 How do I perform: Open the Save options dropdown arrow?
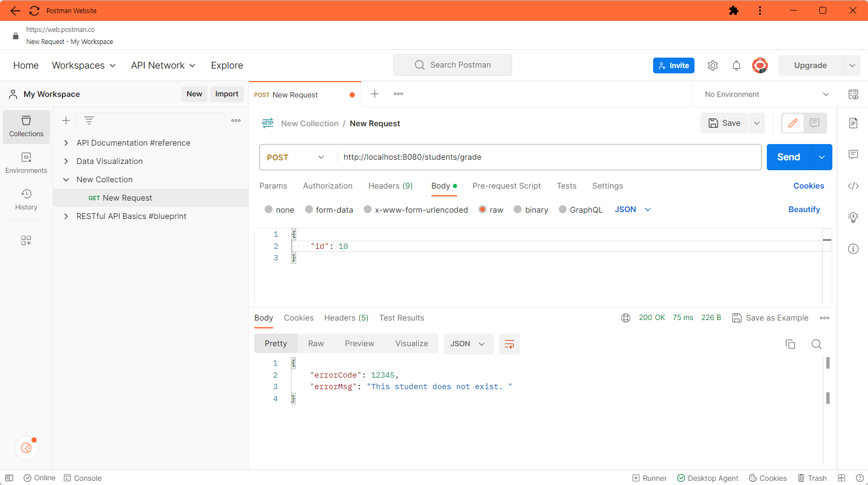point(757,123)
